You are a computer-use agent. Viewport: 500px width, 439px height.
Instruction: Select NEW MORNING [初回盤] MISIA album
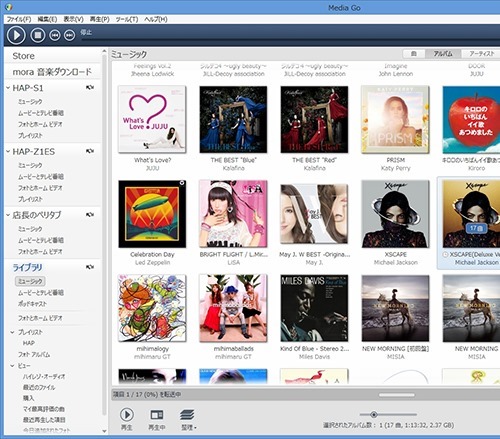point(395,308)
